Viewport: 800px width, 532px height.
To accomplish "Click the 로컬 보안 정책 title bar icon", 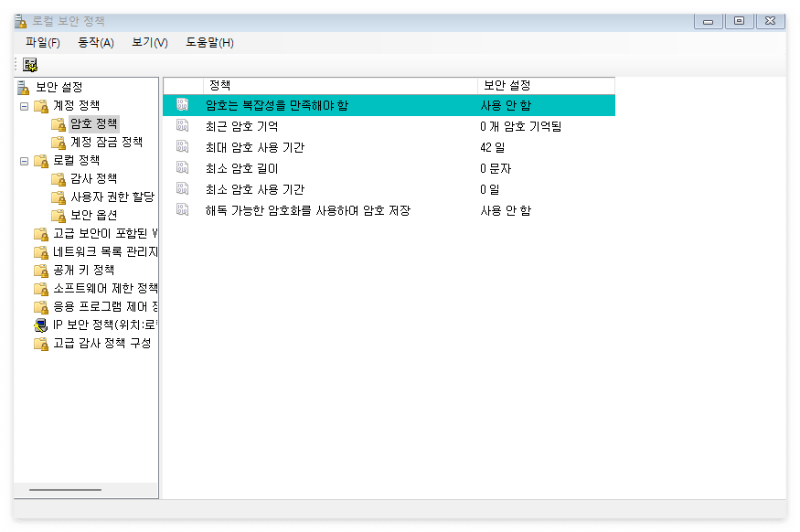I will [x=20, y=21].
